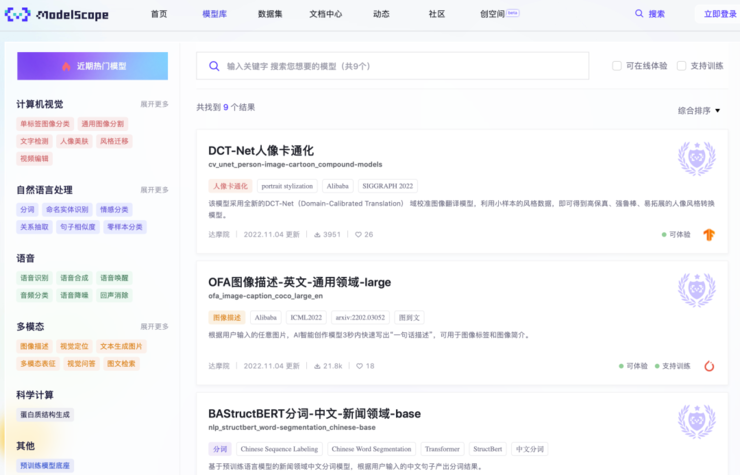The image size is (740, 475).
Task: Filter by 文字检测 tag
Action: pos(34,141)
